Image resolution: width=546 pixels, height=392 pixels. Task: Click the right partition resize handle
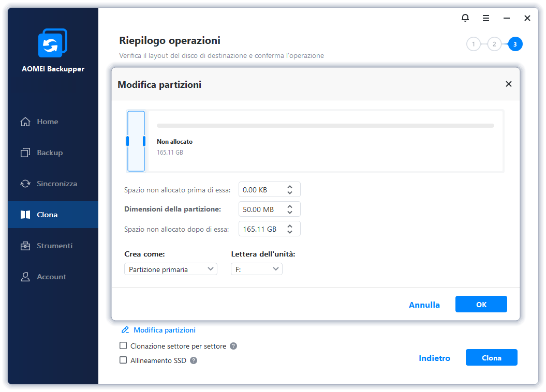(144, 141)
